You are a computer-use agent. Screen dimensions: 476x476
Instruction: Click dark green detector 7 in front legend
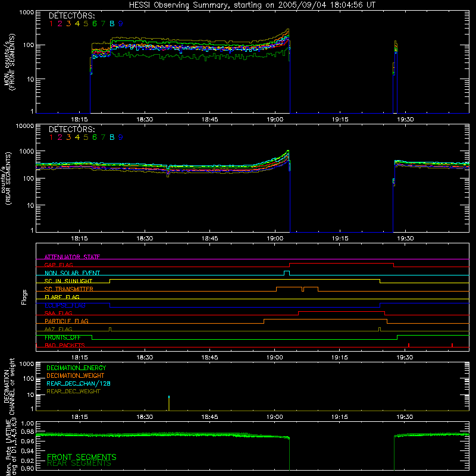103,24
